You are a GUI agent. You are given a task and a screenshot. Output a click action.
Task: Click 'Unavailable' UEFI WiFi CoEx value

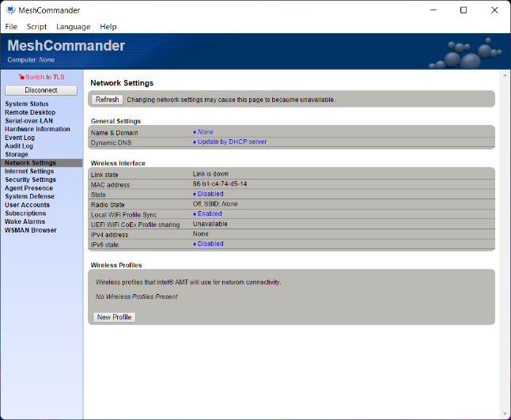[x=210, y=224]
